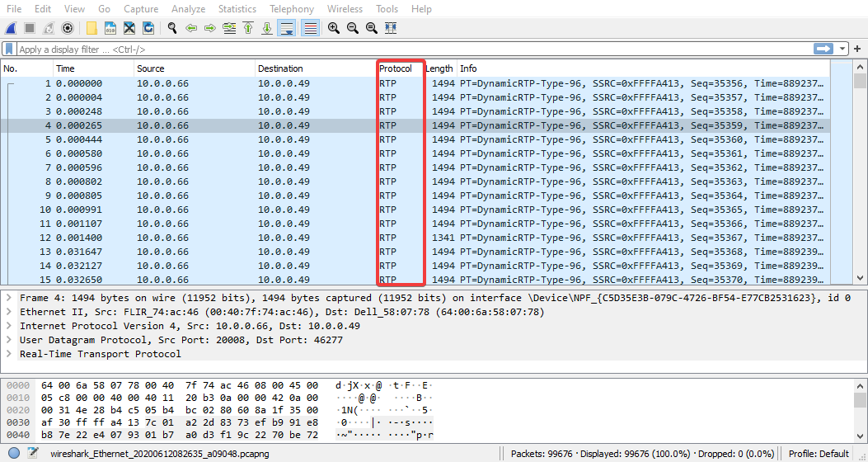Viewport: 868px width, 462px height.
Task: Click expert information circle icon in status bar
Action: [x=14, y=453]
